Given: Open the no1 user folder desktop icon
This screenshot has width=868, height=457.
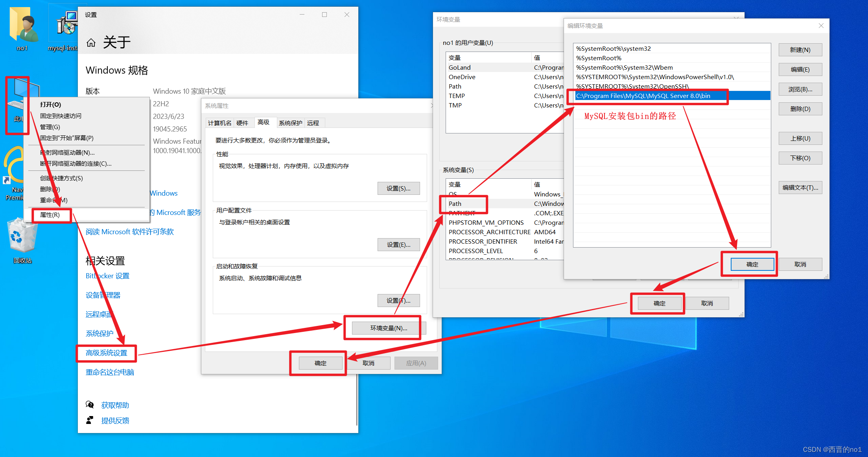Looking at the screenshot, I should pyautogui.click(x=23, y=28).
